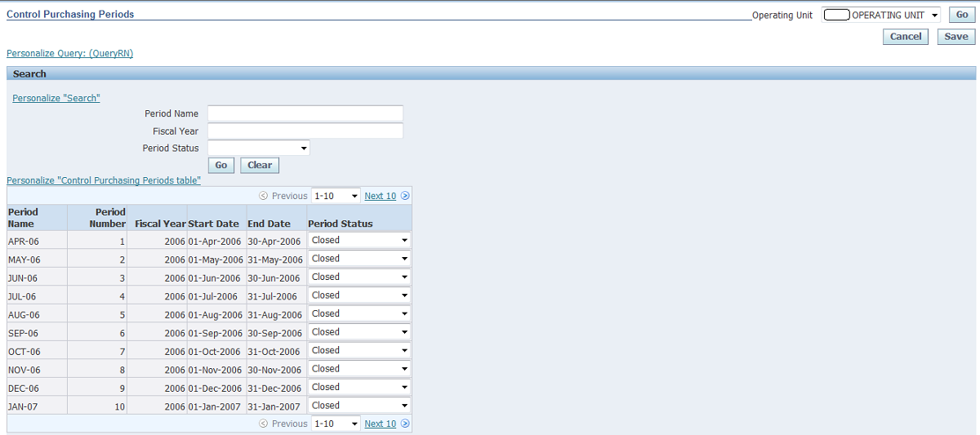Open the bottom page range 1-10 dropdown
Image resolution: width=980 pixels, height=435 pixels.
coord(336,424)
